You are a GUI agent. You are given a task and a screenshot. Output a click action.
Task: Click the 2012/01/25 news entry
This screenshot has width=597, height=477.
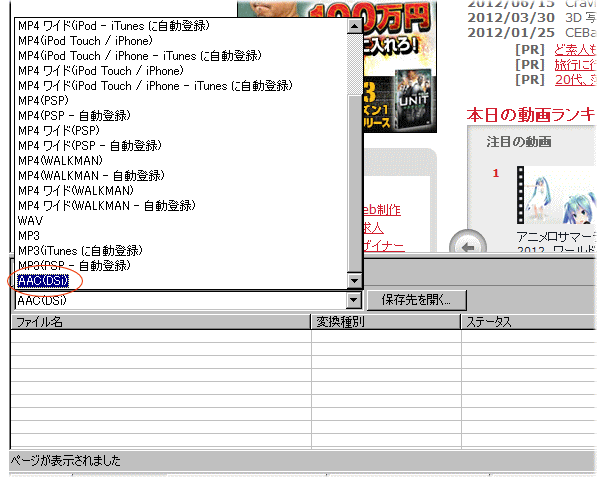coord(532,33)
